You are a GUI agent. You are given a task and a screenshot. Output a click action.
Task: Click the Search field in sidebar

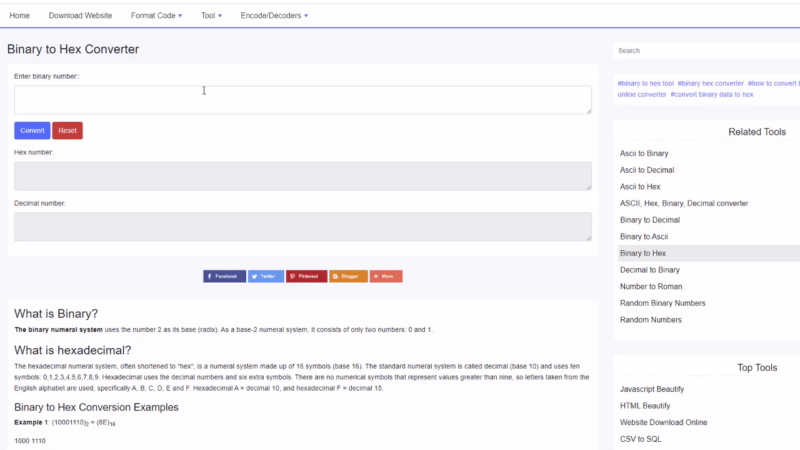pyautogui.click(x=706, y=50)
